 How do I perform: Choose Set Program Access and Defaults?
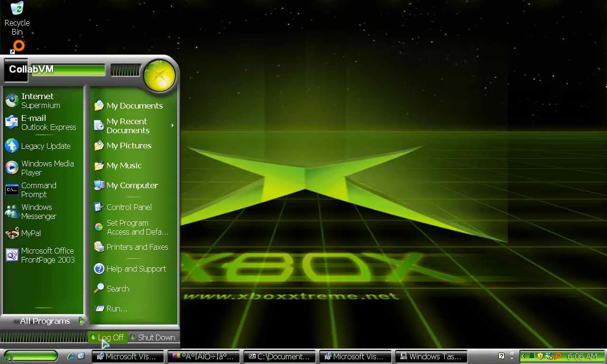[134, 227]
